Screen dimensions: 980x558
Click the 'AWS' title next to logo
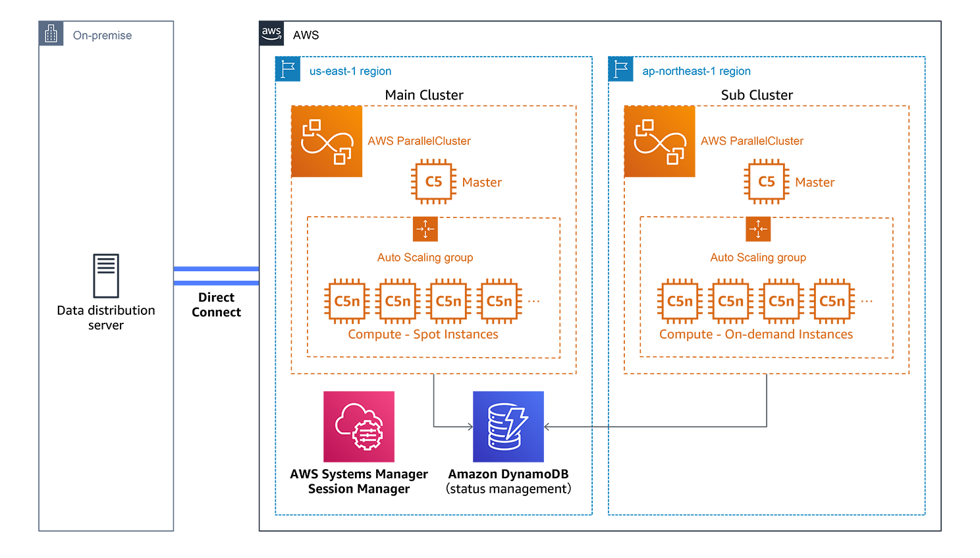click(306, 35)
